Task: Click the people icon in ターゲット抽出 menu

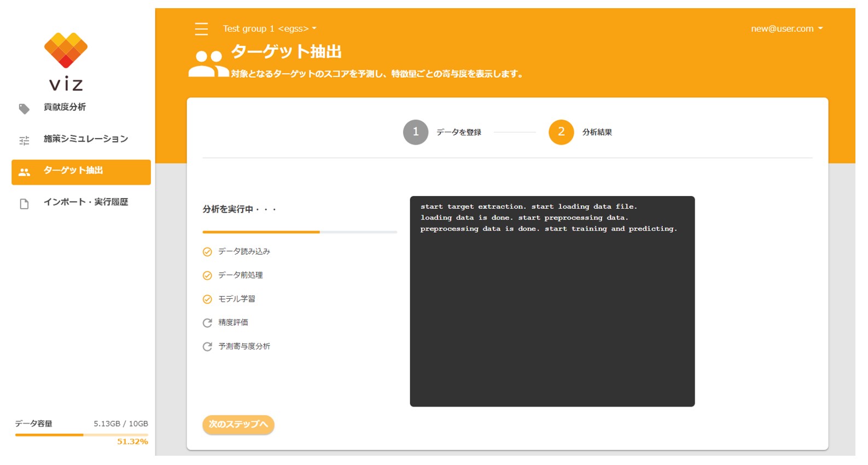Action: 24,172
